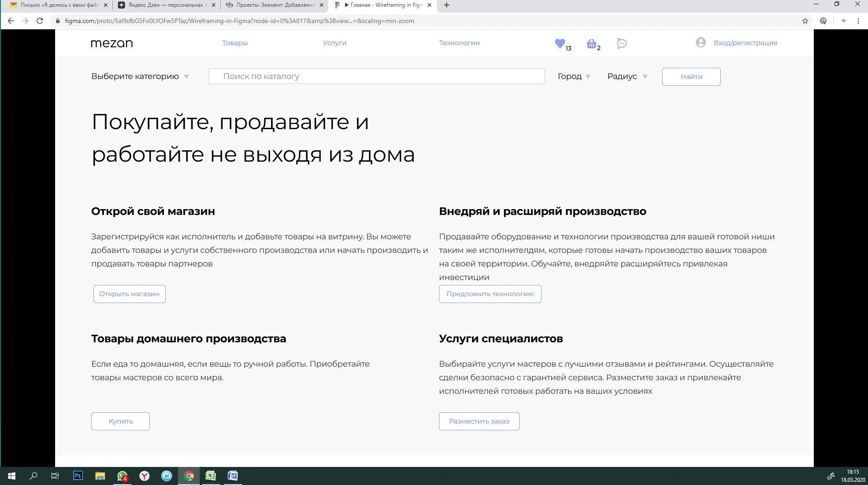The image size is (868, 485).
Task: Go forward with browser forward arrow
Action: (x=25, y=21)
